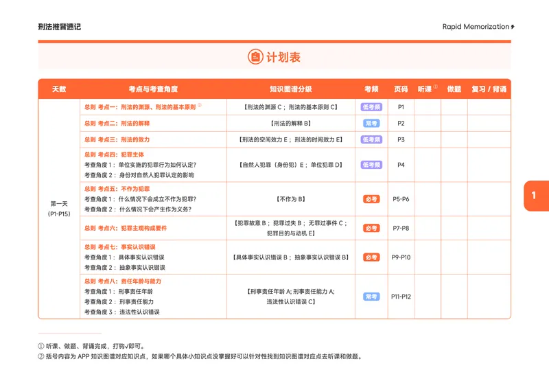Click the page code P9-P10
Viewport: 549px width, 392px height.
[401, 257]
